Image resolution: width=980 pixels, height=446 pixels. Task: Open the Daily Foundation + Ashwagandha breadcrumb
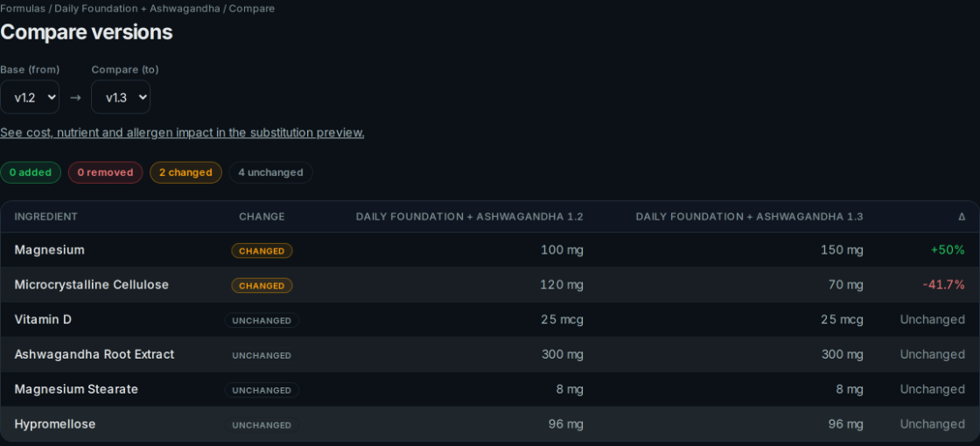[x=136, y=8]
